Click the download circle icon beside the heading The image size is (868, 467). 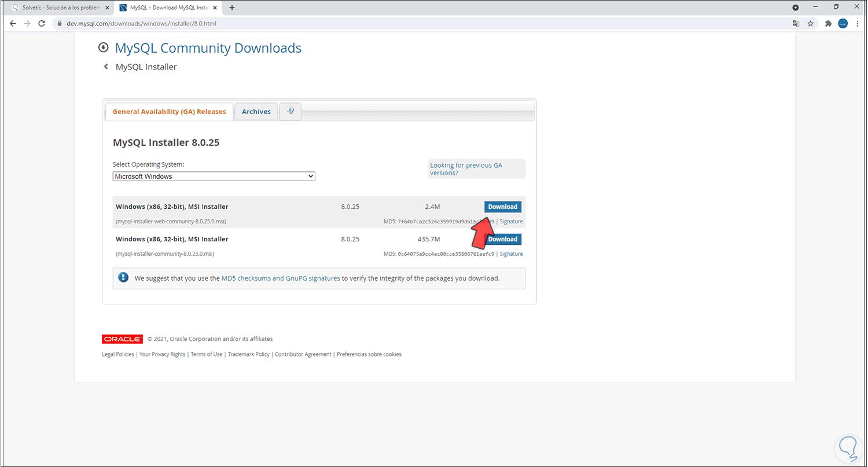point(104,47)
